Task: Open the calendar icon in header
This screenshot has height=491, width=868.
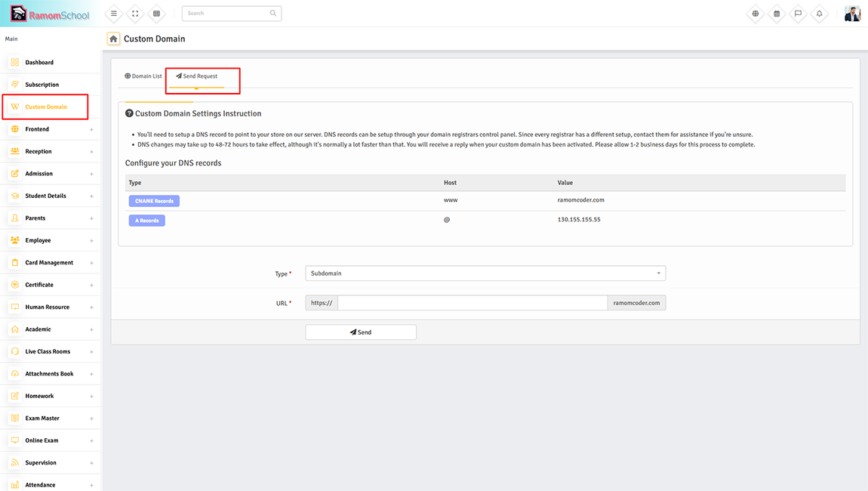Action: click(x=777, y=14)
